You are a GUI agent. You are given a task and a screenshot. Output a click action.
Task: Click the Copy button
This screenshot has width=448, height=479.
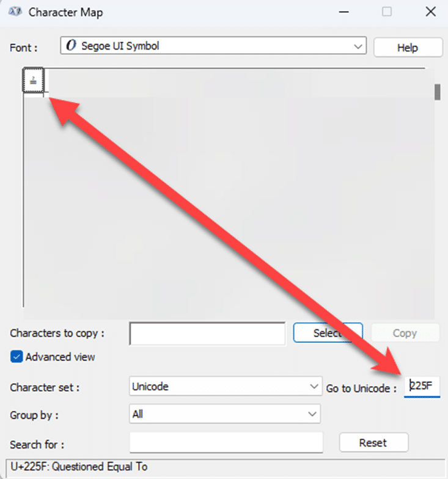click(x=405, y=333)
